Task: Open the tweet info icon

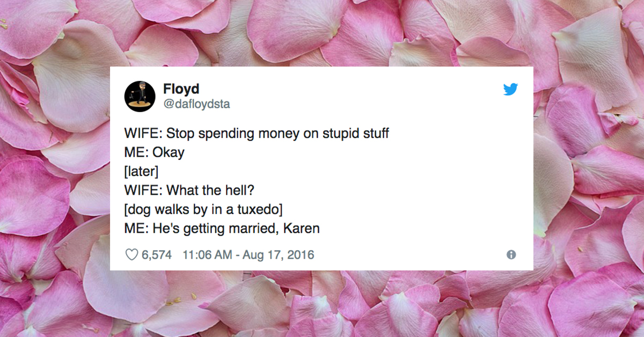Action: pyautogui.click(x=511, y=255)
